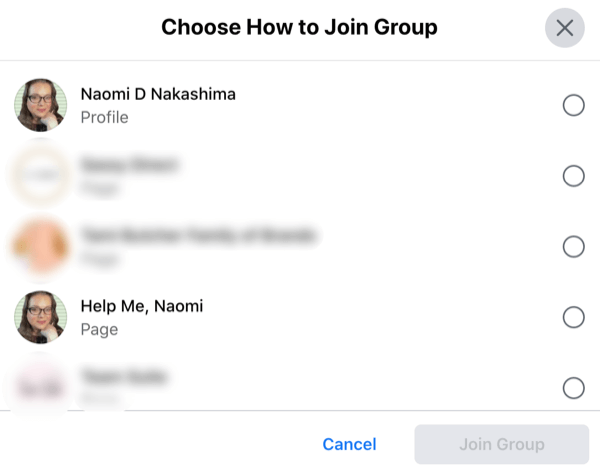Screen dimensions: 600x475
Task: Click the blurred white circular avatar in second row
Action: point(41,176)
